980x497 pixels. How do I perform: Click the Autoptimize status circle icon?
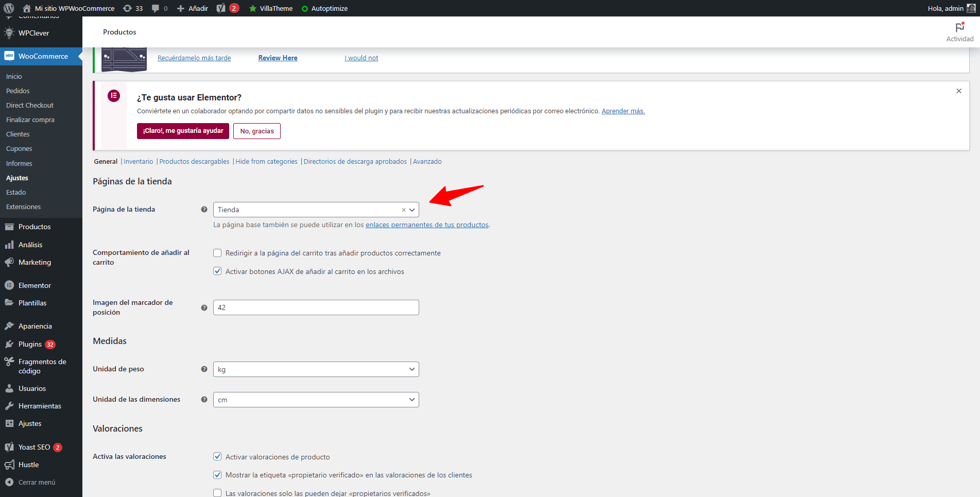tap(305, 9)
